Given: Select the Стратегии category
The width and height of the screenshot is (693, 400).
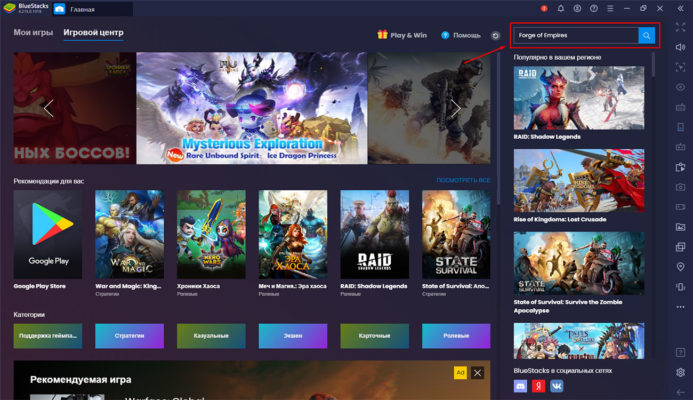Looking at the screenshot, I should pos(129,336).
